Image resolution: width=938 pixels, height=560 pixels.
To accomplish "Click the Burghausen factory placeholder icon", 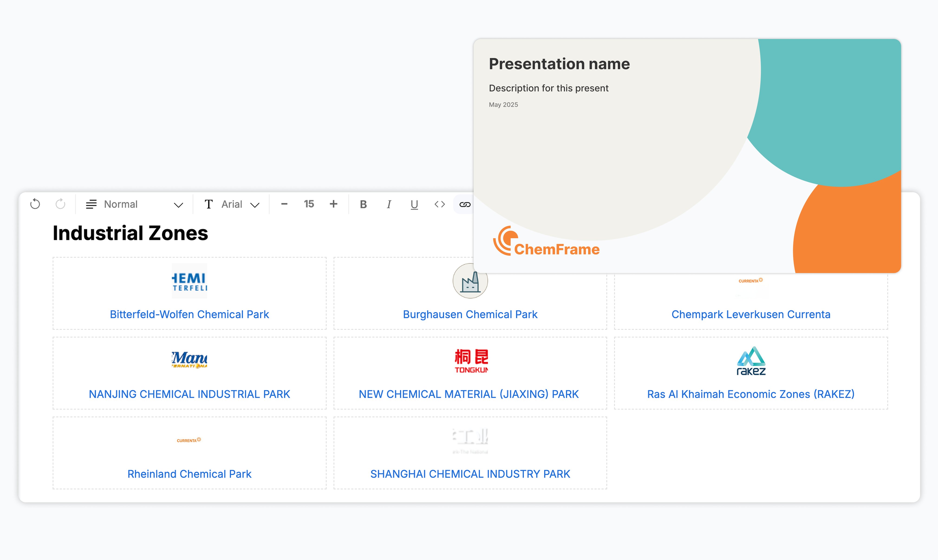I will pos(470,281).
